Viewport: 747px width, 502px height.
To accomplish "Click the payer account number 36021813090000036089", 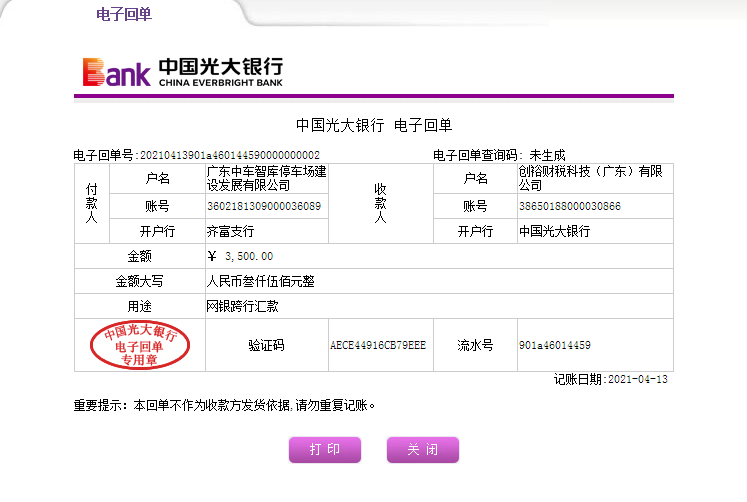I will [x=264, y=206].
